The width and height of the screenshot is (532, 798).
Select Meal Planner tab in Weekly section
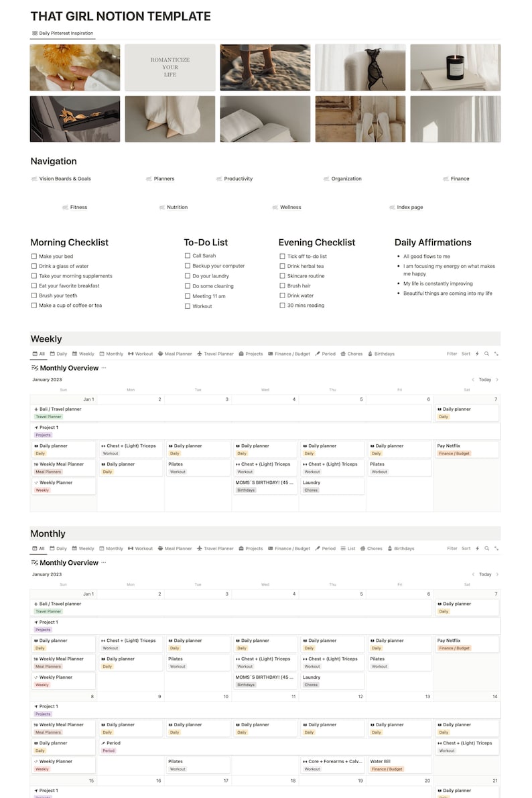(x=175, y=354)
